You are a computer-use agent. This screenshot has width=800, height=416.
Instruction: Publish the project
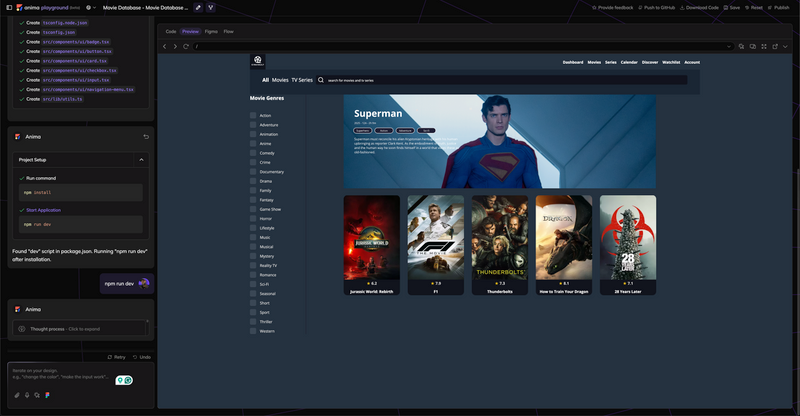coord(779,8)
